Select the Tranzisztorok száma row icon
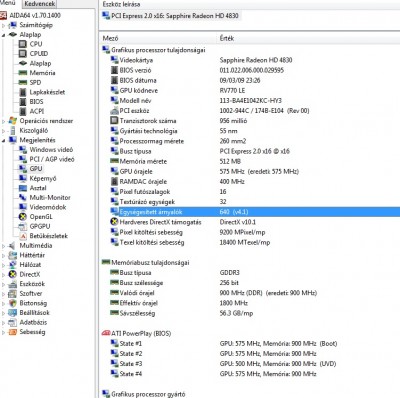The width and height of the screenshot is (400, 398). (114, 121)
